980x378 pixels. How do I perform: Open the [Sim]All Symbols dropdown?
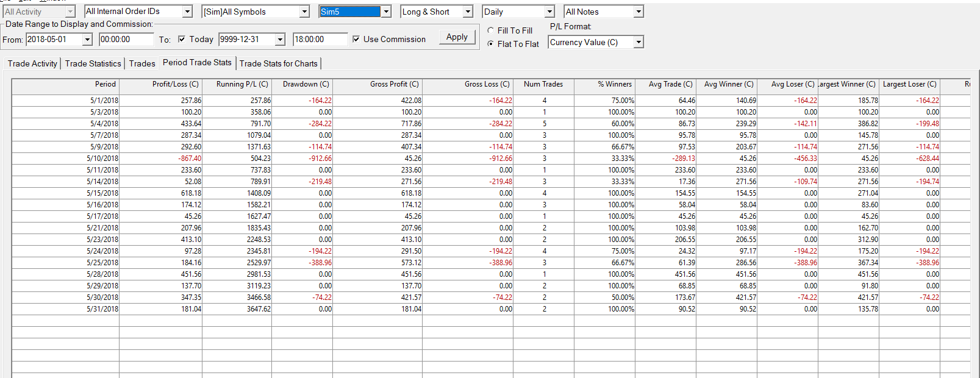[x=304, y=12]
